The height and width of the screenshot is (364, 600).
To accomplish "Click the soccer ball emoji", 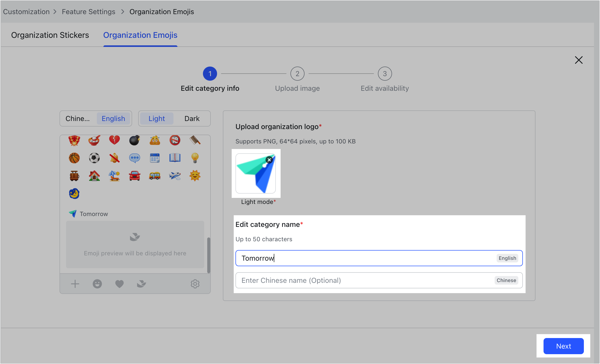I will click(x=94, y=158).
